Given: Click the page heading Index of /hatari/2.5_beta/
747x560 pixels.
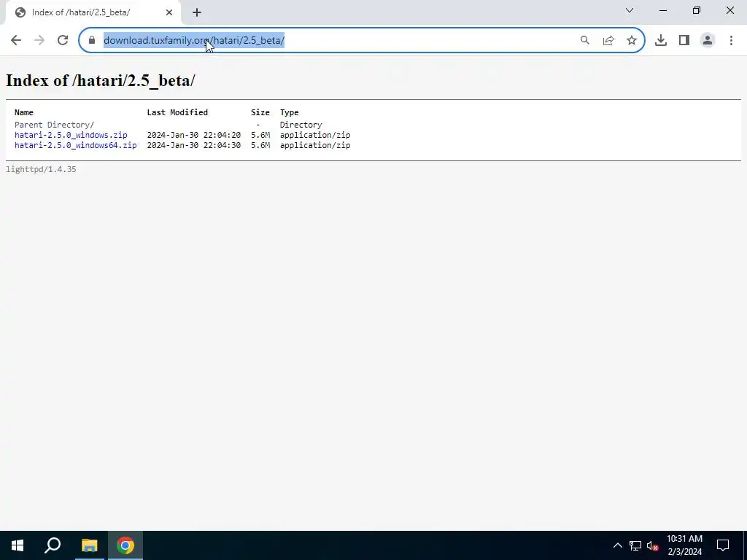Looking at the screenshot, I should tap(101, 80).
